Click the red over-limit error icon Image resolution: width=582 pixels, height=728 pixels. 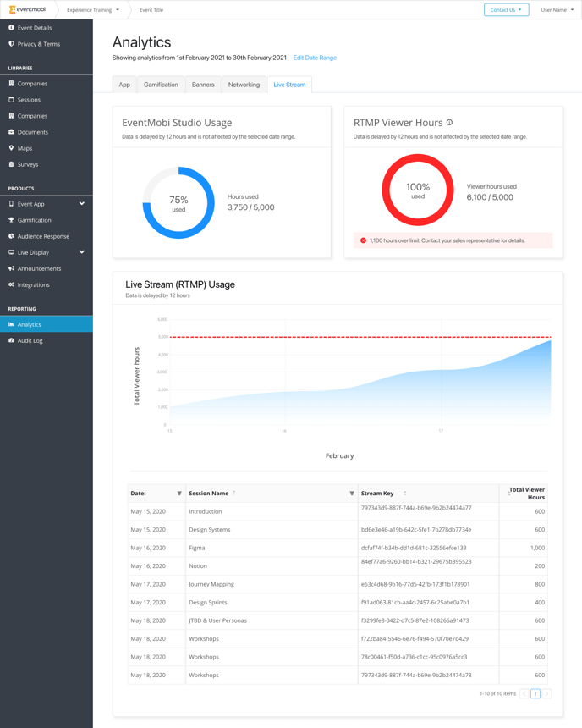[364, 240]
